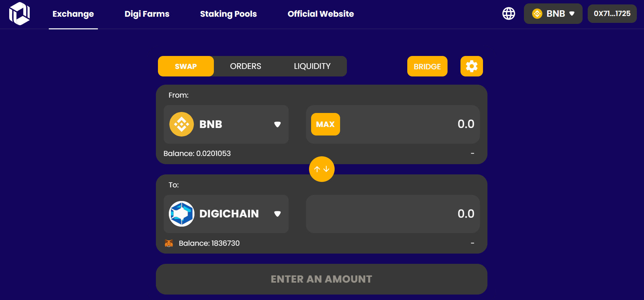Open Staking Pools page
The image size is (644, 300).
[228, 14]
